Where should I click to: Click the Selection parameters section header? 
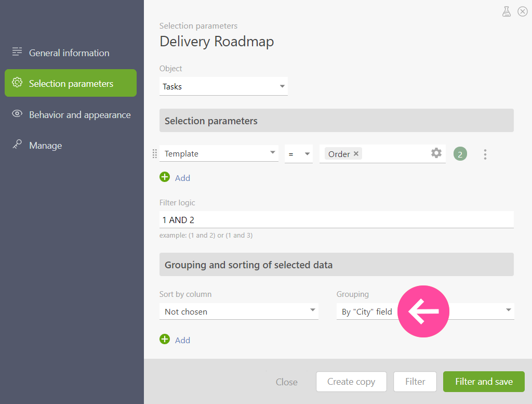337,121
